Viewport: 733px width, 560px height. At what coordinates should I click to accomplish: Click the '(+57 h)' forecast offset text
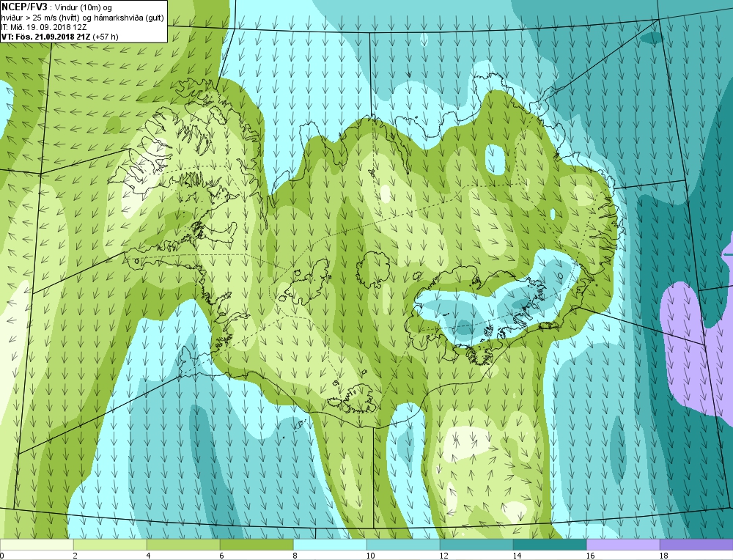click(x=106, y=37)
